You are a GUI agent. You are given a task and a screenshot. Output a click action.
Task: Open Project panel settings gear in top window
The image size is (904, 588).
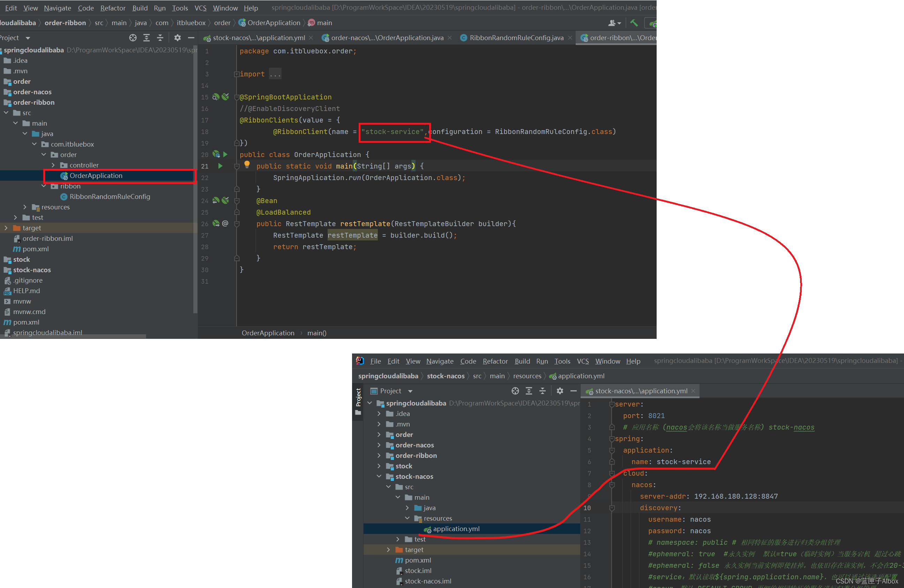[177, 38]
